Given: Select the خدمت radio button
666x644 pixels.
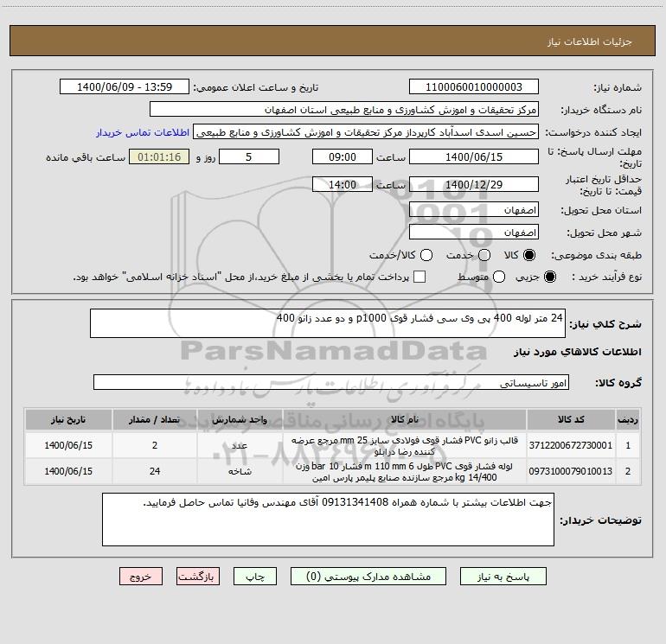Looking at the screenshot, I should [484, 255].
